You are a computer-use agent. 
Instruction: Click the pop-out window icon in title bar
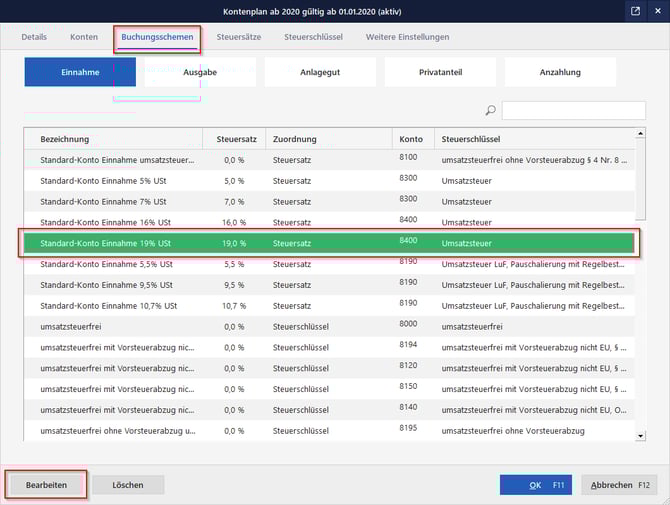(x=635, y=11)
